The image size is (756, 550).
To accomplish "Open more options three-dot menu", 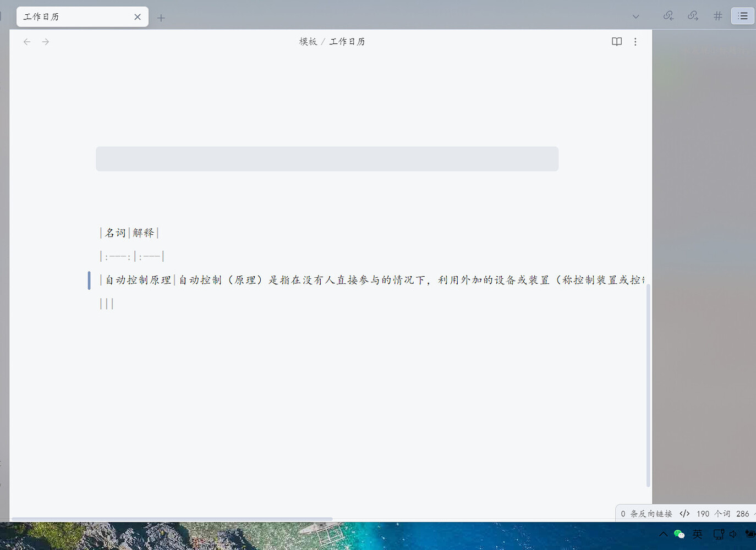I will tap(635, 42).
